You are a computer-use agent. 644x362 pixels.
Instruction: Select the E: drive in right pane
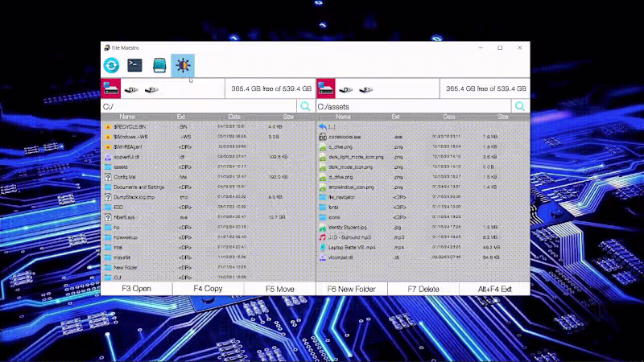[x=365, y=89]
